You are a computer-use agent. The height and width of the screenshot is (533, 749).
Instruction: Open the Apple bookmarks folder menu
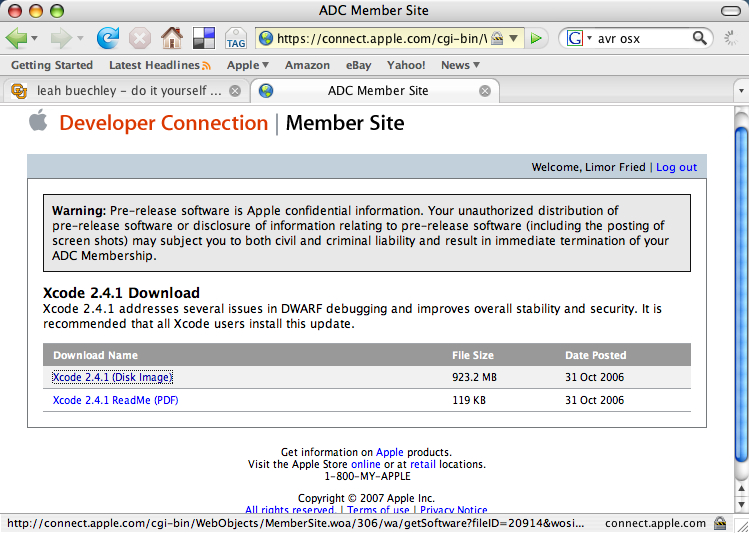247,65
